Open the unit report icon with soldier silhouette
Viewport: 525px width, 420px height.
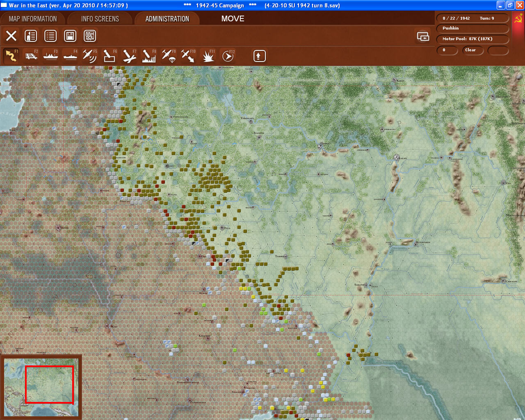pos(31,36)
